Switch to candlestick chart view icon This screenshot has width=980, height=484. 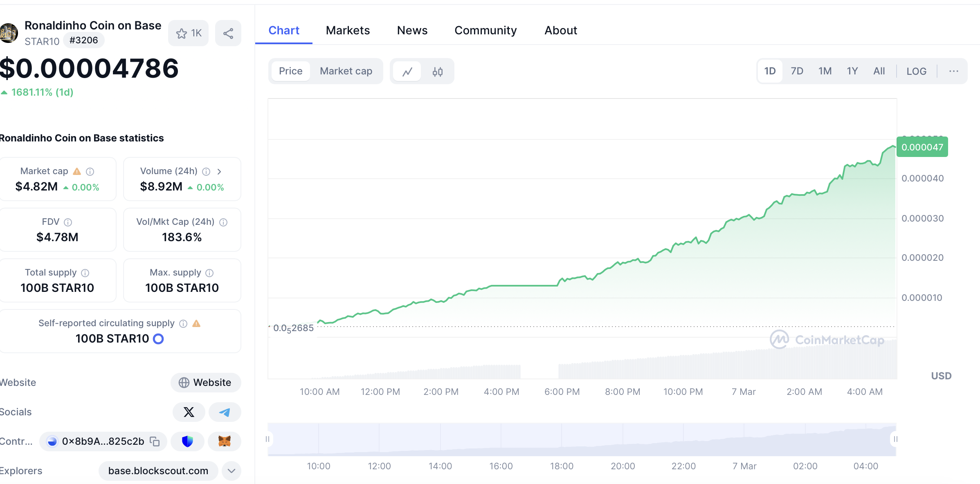point(437,72)
